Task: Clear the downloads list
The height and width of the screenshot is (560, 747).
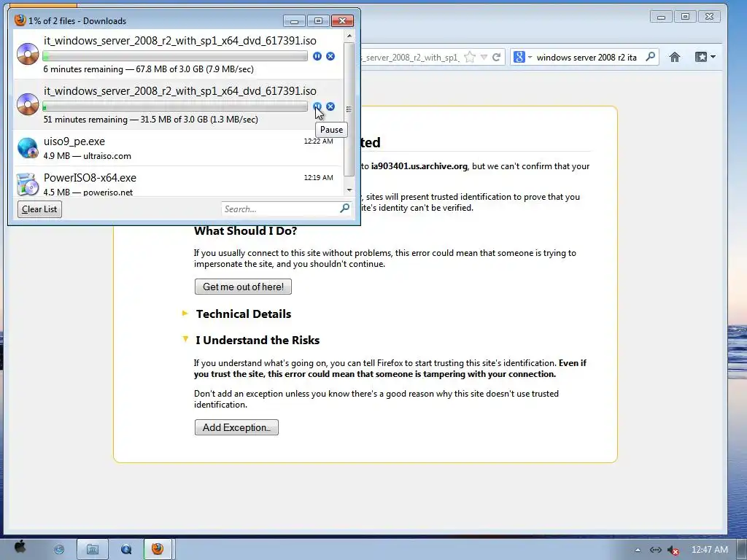Action: (39, 209)
